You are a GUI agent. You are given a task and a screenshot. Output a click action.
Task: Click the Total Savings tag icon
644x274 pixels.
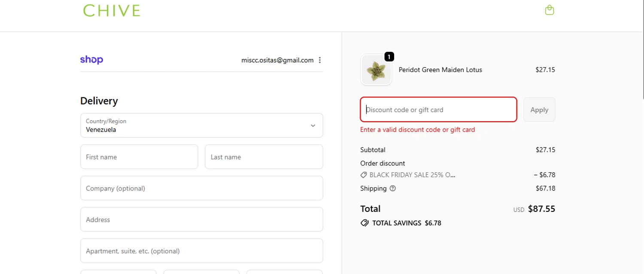pyautogui.click(x=365, y=223)
